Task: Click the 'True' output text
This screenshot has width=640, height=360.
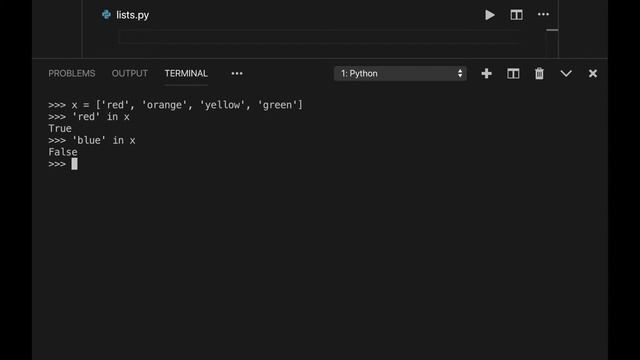Action: click(x=60, y=129)
